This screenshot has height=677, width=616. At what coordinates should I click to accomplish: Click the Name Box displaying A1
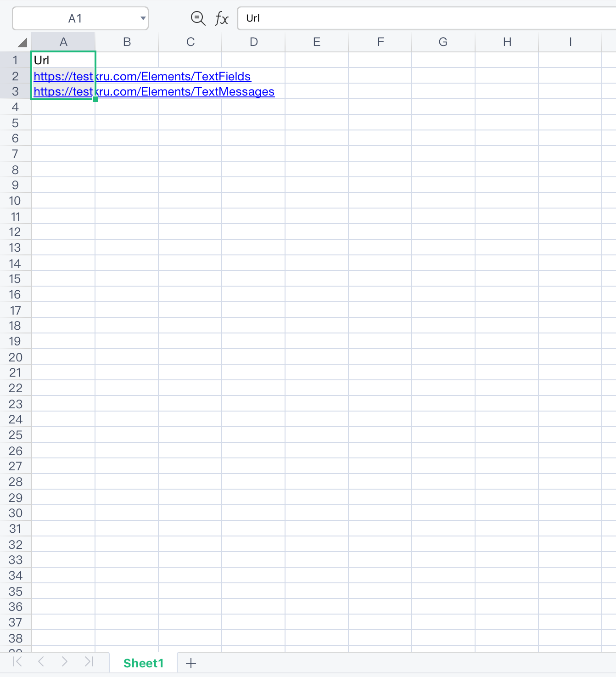(x=76, y=18)
